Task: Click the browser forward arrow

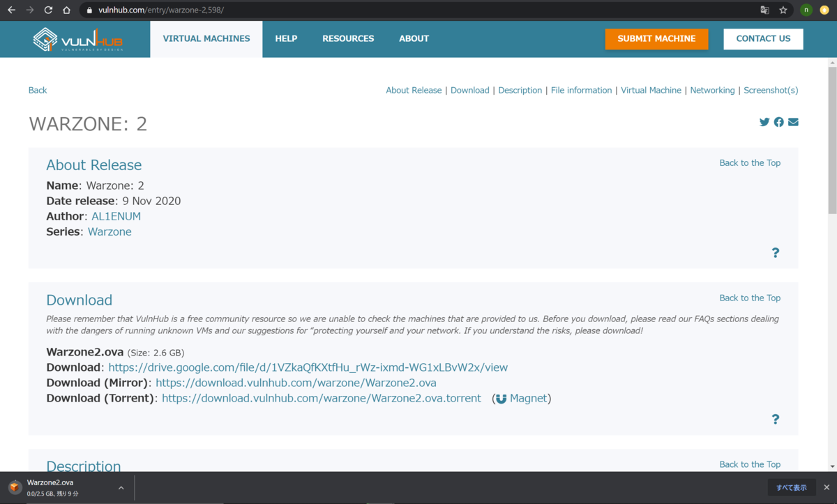Action: [x=29, y=10]
